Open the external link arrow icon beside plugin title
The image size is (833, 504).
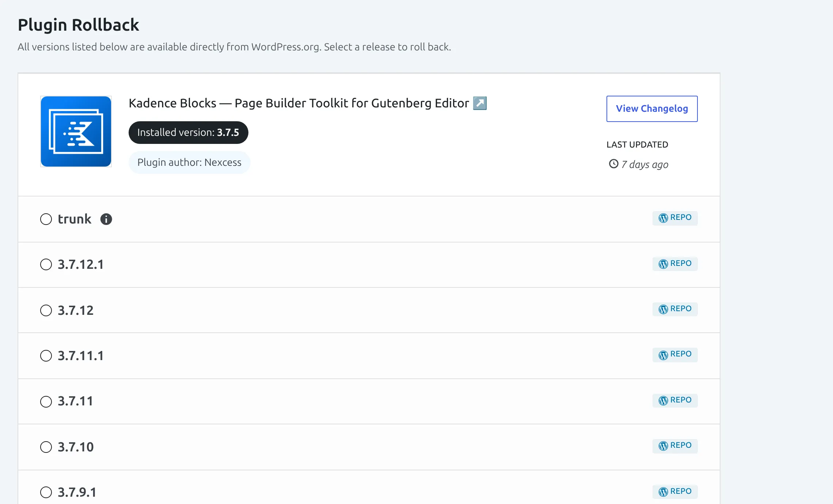pos(480,103)
